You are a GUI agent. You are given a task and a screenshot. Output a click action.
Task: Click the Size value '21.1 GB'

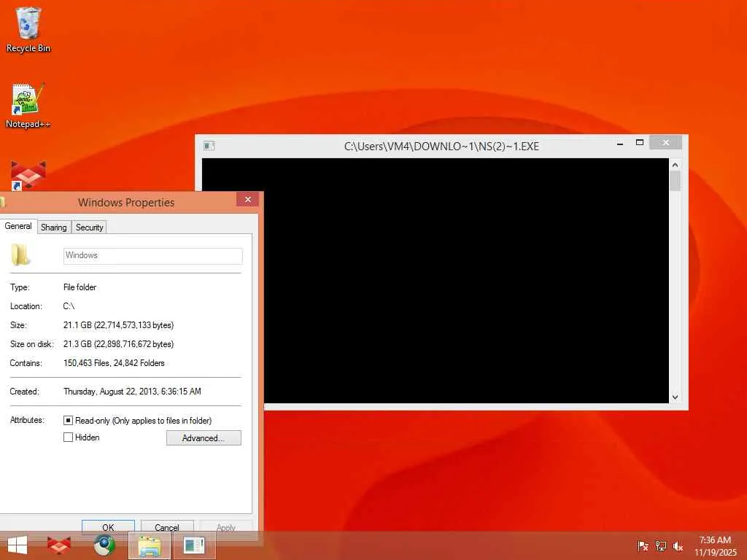tap(119, 325)
